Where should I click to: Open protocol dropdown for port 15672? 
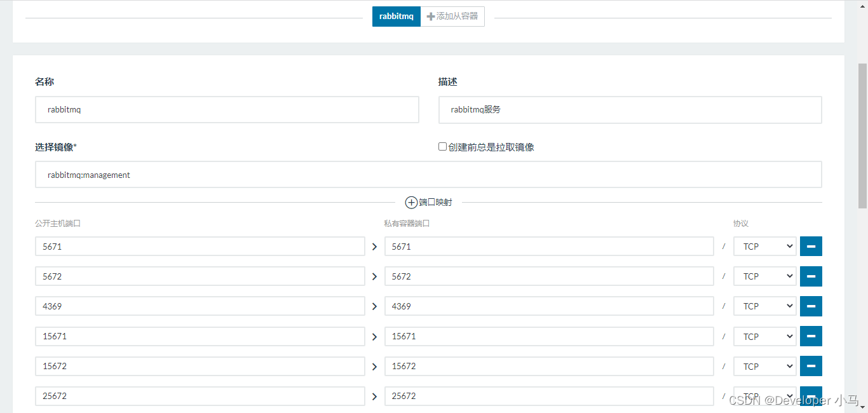(765, 366)
